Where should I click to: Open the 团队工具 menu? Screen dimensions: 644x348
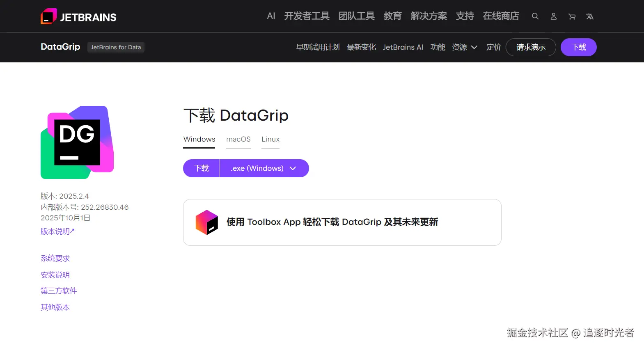tap(357, 16)
